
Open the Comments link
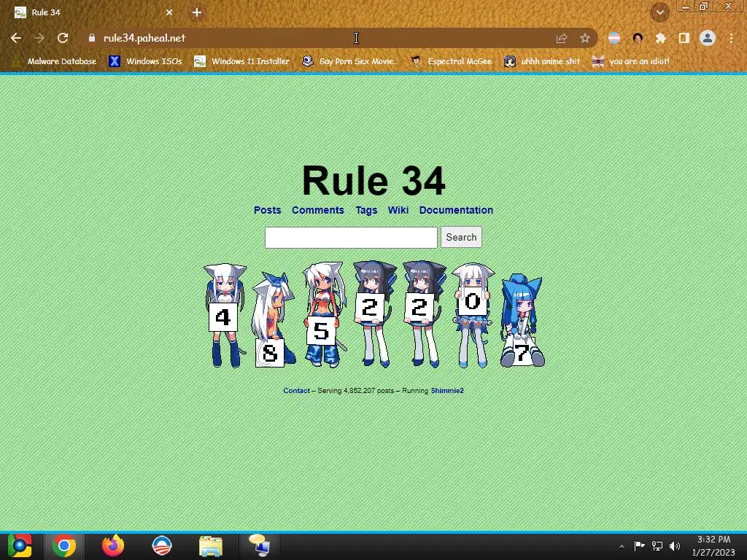[318, 210]
